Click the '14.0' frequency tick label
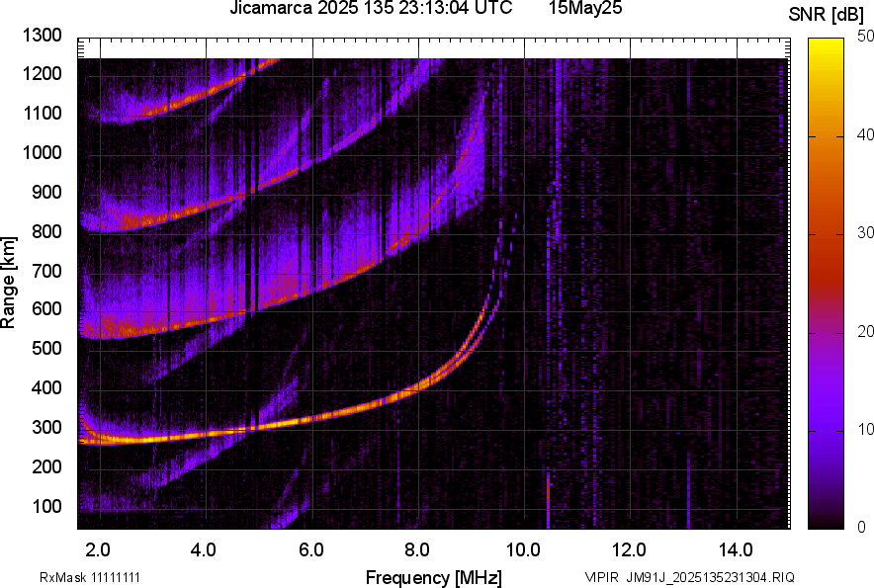This screenshot has height=588, width=874. tap(736, 550)
